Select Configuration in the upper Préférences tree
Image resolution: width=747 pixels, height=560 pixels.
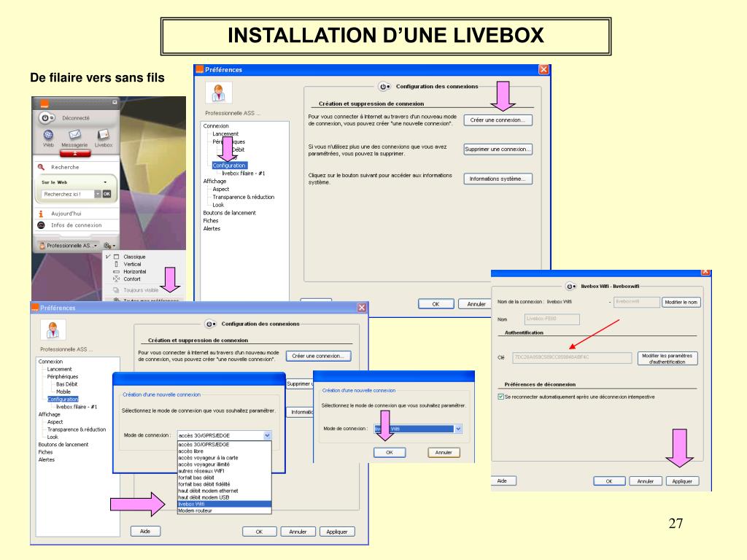click(229, 166)
